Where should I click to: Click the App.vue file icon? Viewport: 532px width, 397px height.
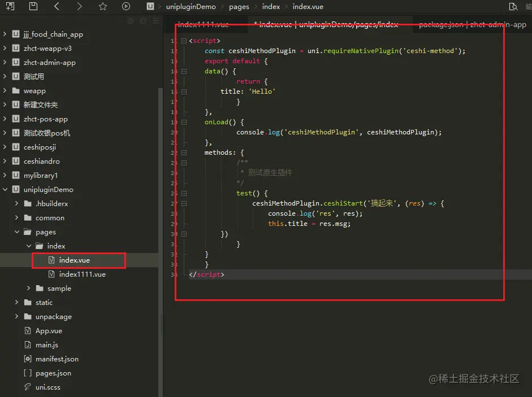tap(28, 330)
